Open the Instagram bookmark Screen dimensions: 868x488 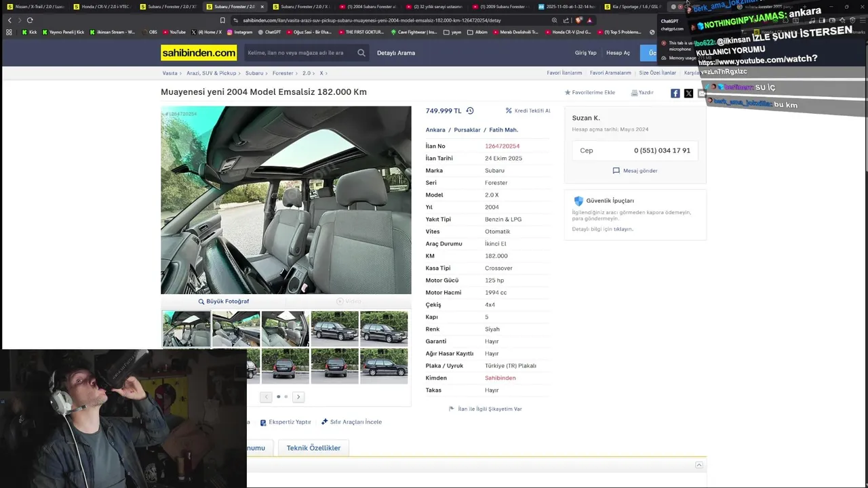[239, 32]
